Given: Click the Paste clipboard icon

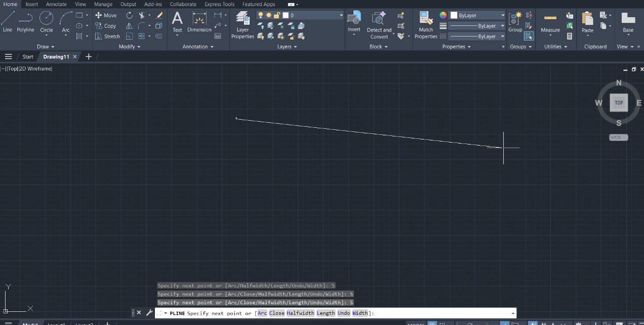Looking at the screenshot, I should point(587,22).
